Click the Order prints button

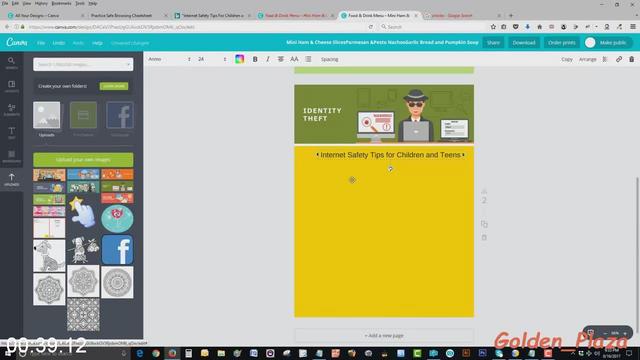coord(562,42)
